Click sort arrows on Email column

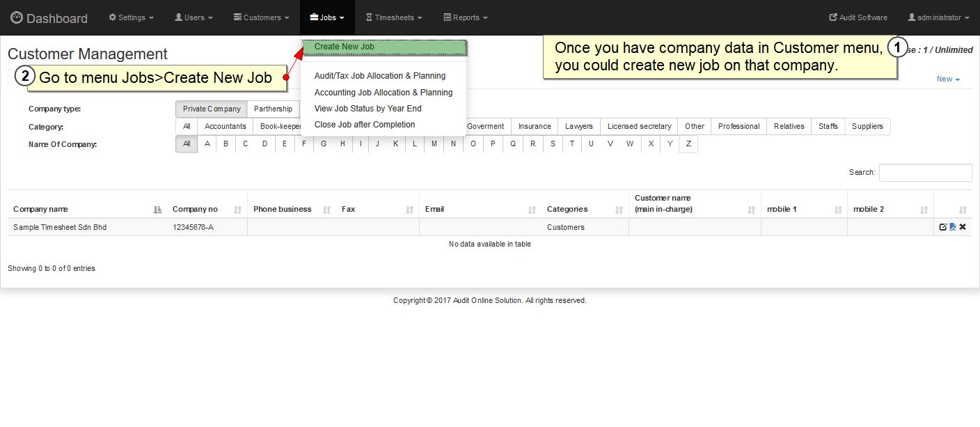532,210
